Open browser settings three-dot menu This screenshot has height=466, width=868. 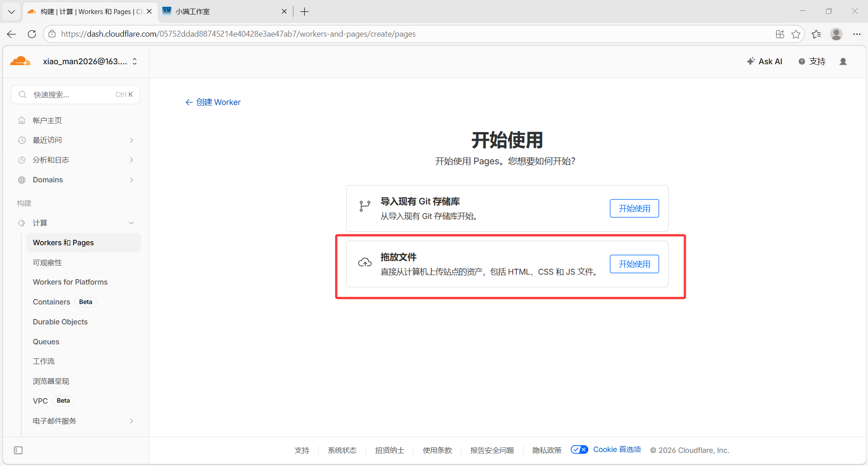click(857, 34)
